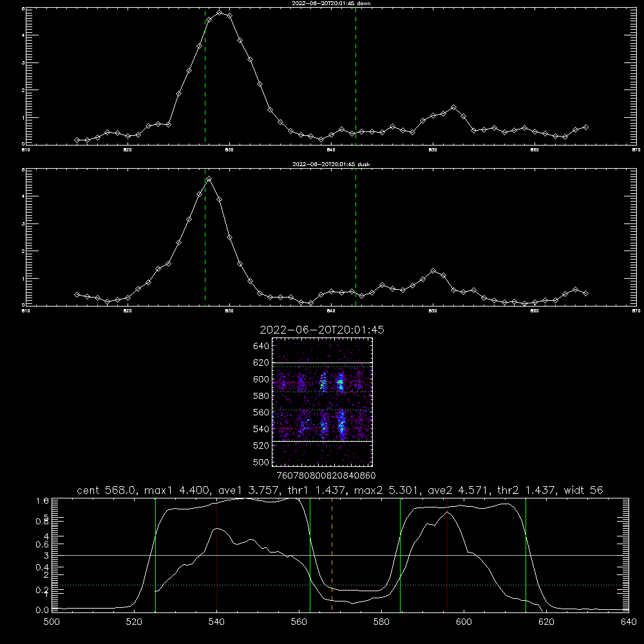Click the heatmap y-axis label '640'
The height and width of the screenshot is (644, 644).
(261, 346)
